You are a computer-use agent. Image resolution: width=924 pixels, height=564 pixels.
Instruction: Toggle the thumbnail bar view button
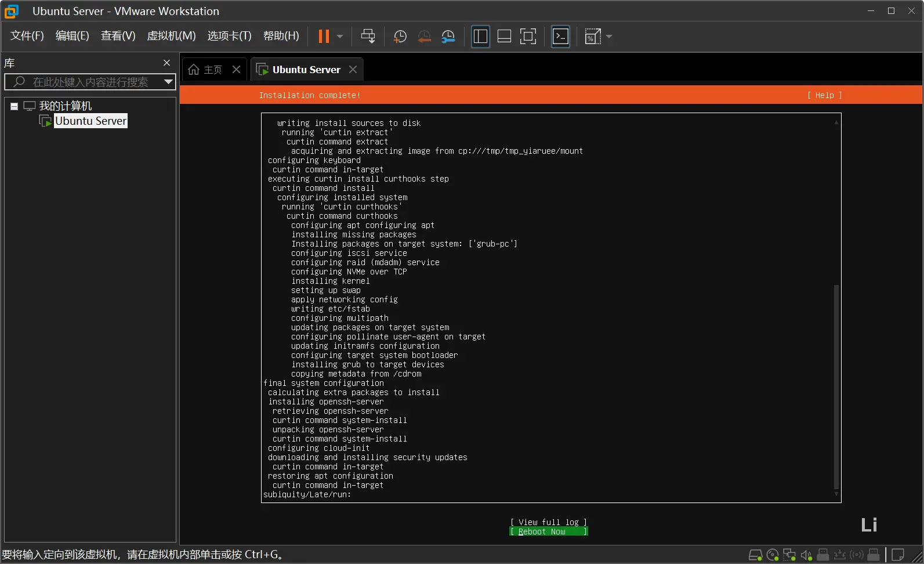pyautogui.click(x=504, y=37)
